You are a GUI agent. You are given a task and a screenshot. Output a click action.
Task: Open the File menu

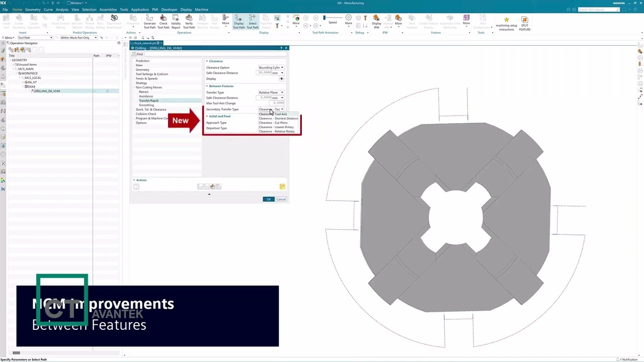(5, 10)
